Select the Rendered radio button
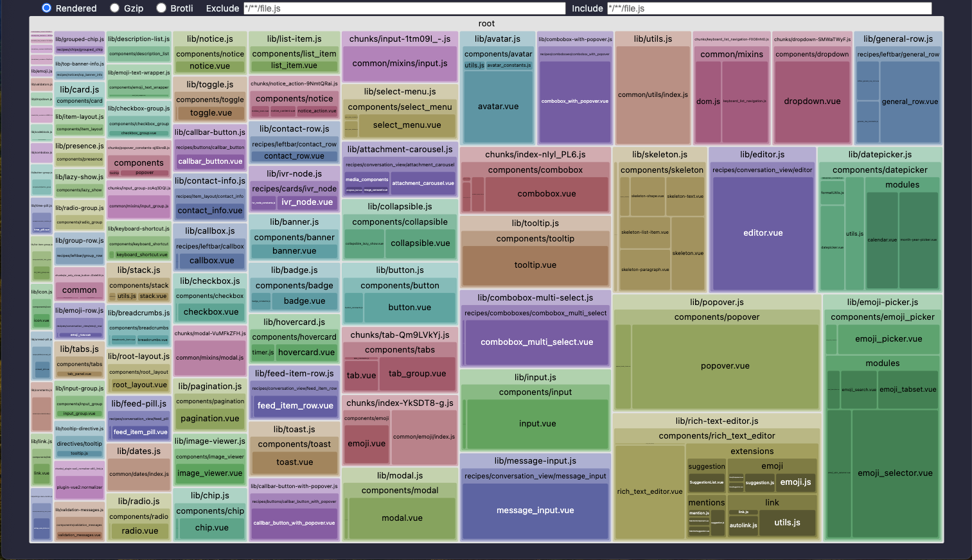Screen dimensions: 972x560 pyautogui.click(x=46, y=8)
